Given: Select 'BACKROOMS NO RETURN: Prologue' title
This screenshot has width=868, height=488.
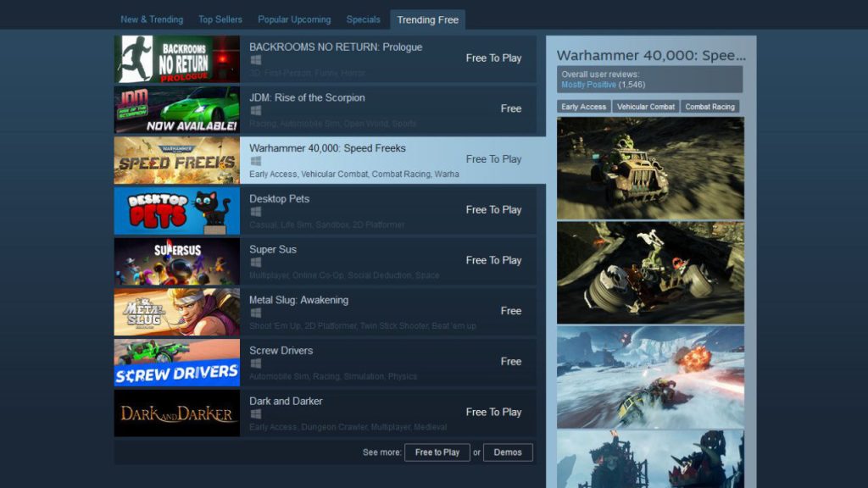Looking at the screenshot, I should click(336, 47).
